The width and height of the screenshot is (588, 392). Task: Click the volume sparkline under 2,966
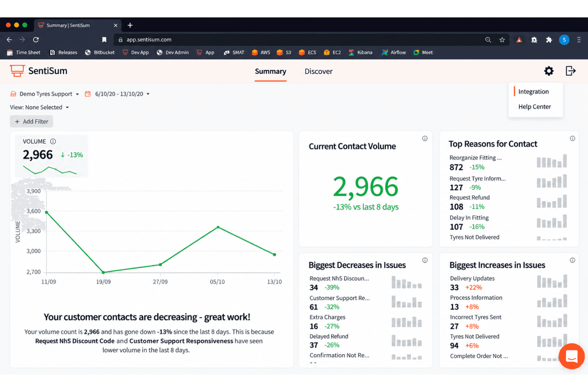(50, 170)
